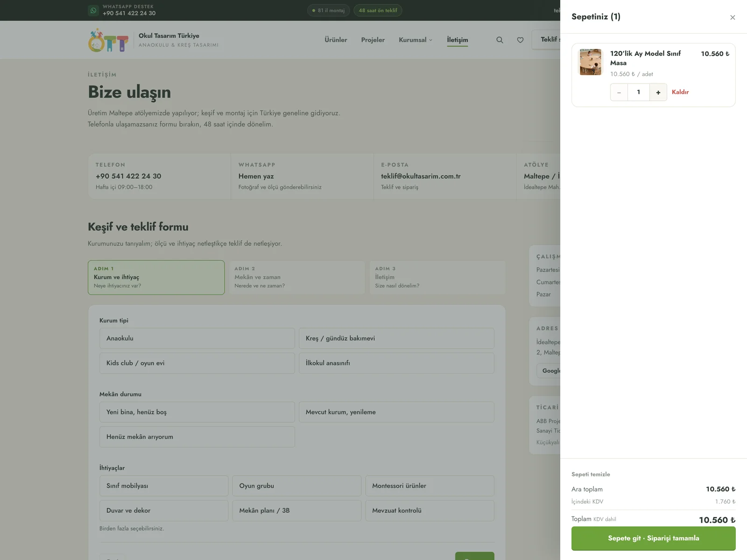
Task: Click the product title 120'lik Ay Model Sınıf Masa
Action: tap(645, 58)
